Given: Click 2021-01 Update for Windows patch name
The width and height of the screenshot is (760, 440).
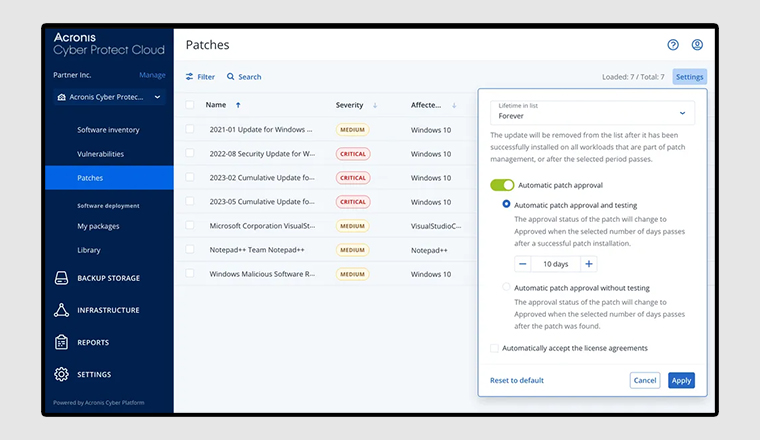Looking at the screenshot, I should tap(261, 129).
